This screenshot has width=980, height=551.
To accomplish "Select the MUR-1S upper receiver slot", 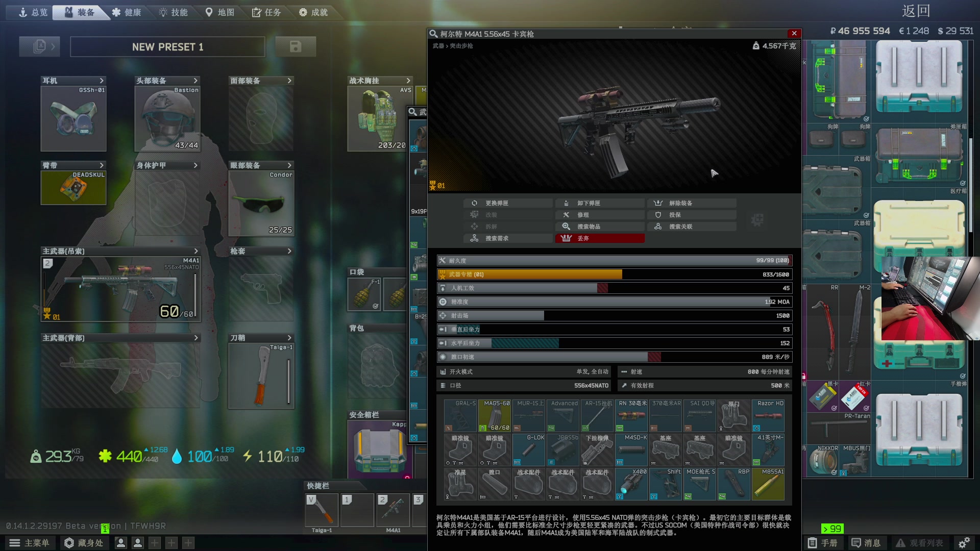I will tap(529, 416).
